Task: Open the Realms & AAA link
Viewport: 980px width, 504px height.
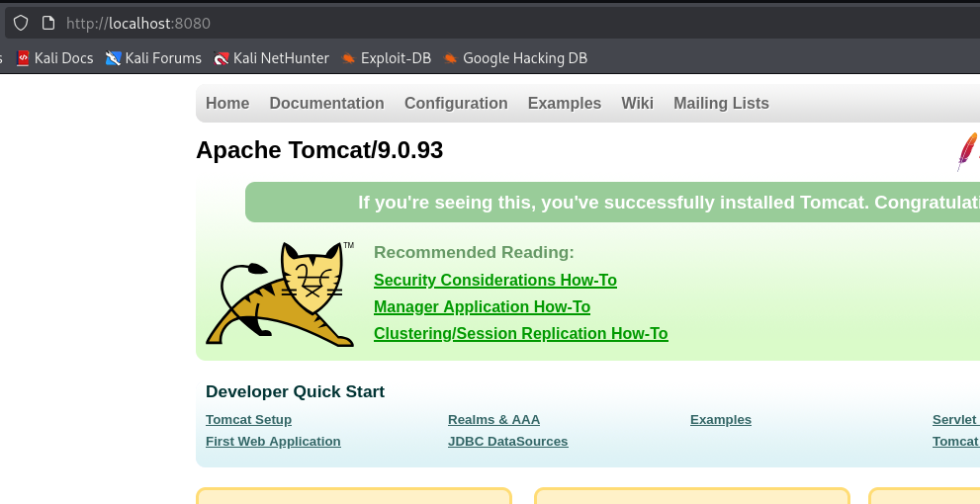Action: [493, 420]
